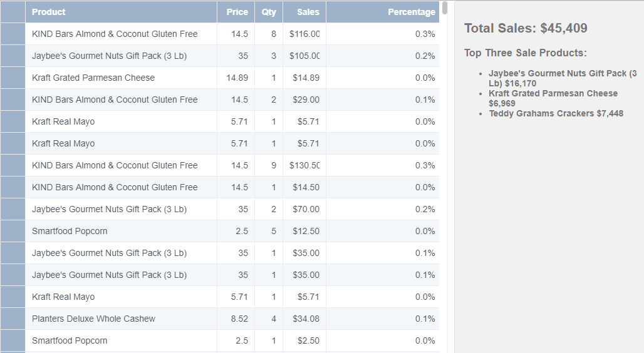Click the $105.00 sales cell
The image size is (644, 353).
click(x=304, y=56)
